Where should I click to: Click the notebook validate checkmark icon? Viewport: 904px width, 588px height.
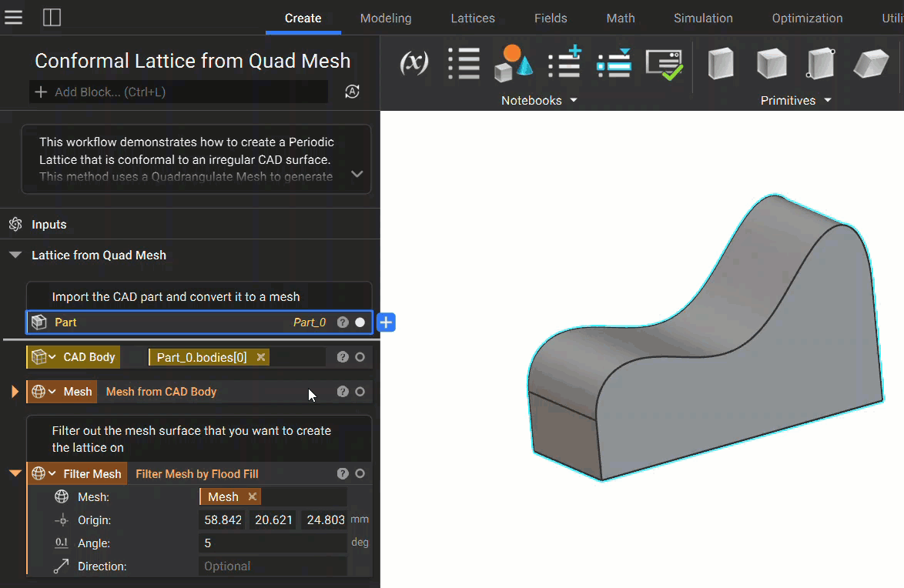665,64
